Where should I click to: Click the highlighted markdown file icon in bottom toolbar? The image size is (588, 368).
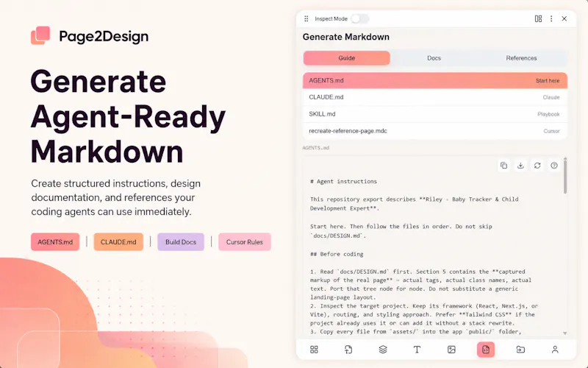[x=486, y=350]
